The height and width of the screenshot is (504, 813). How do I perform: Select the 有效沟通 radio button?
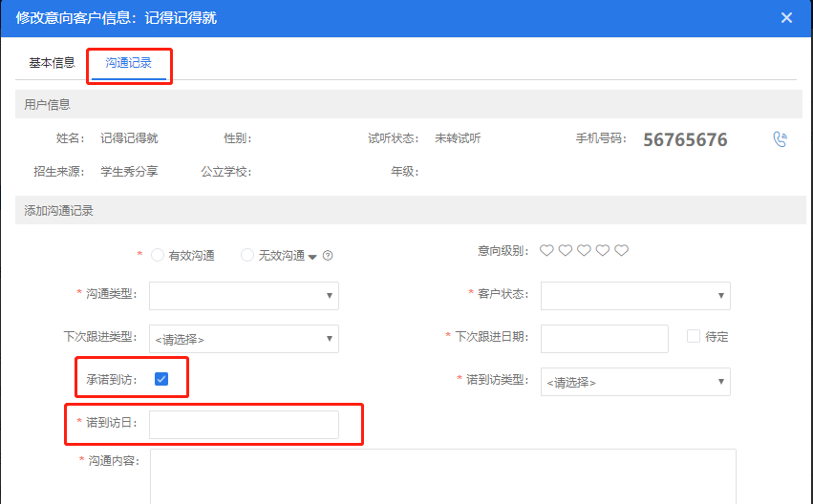tap(157, 255)
